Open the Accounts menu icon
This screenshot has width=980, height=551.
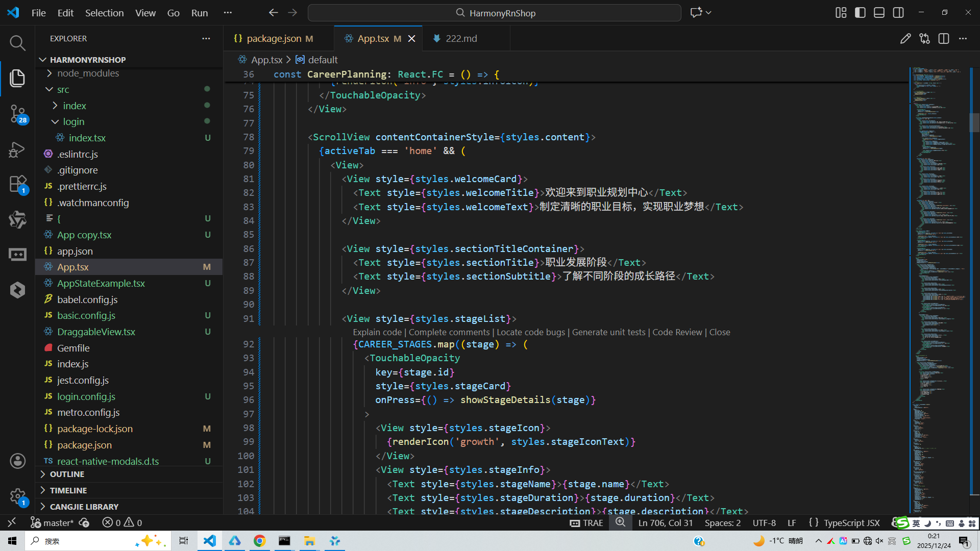pos(17,461)
